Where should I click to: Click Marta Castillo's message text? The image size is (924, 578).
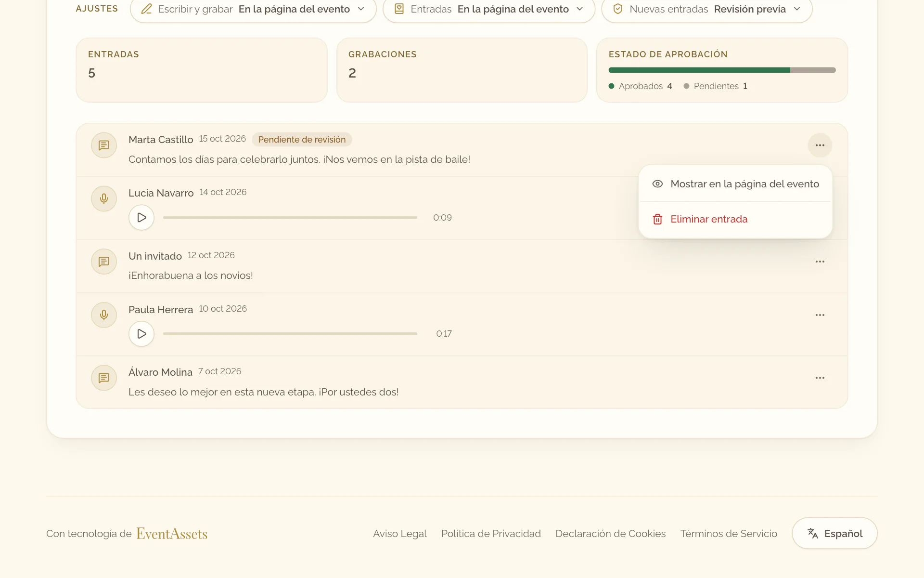(299, 159)
